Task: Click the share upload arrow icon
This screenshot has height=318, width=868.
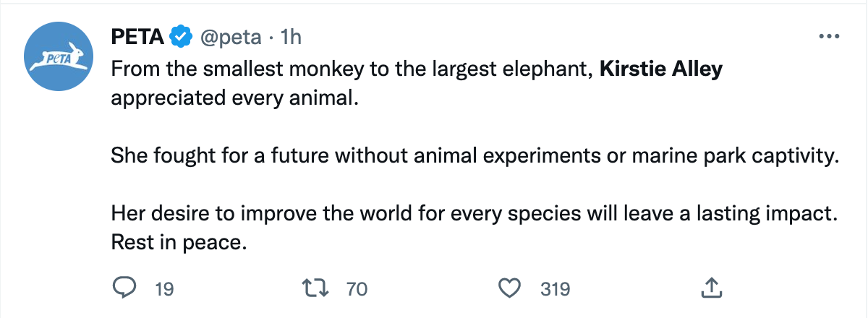Action: point(710,288)
